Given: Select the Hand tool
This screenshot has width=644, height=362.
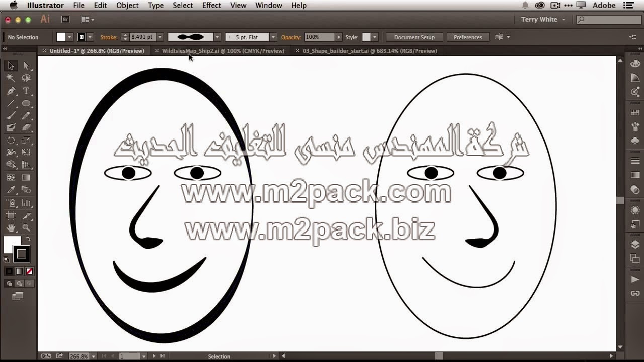Looking at the screenshot, I should (x=11, y=228).
